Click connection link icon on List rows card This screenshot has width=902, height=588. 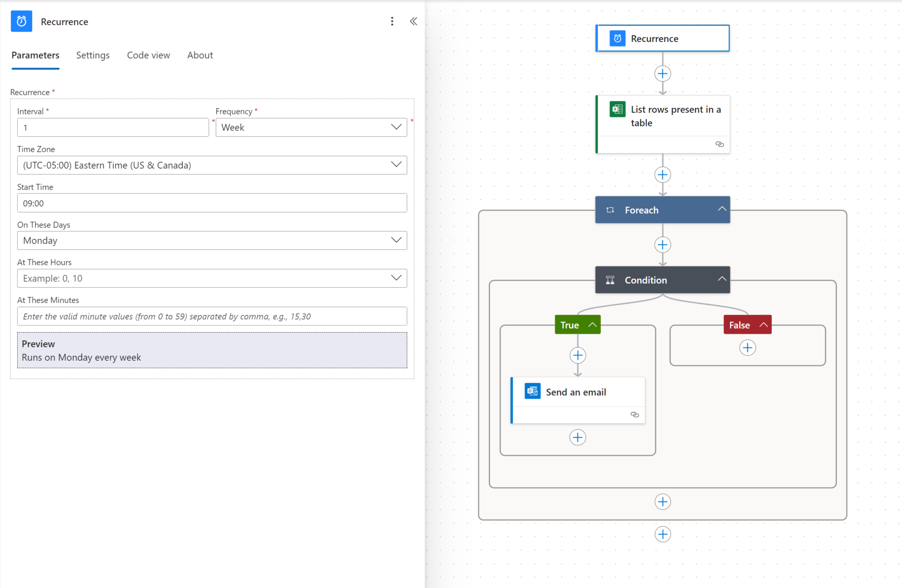coord(720,144)
